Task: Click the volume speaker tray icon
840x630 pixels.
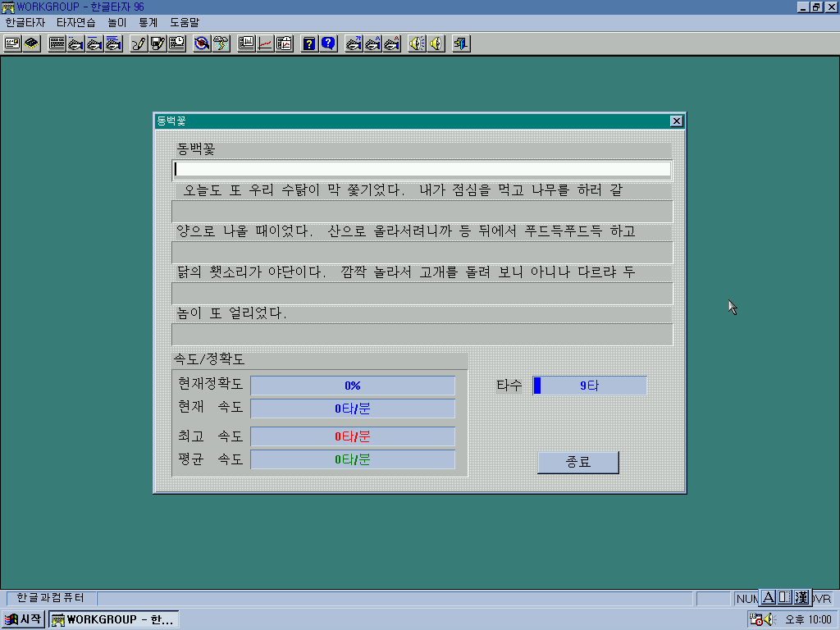Action: point(769,619)
